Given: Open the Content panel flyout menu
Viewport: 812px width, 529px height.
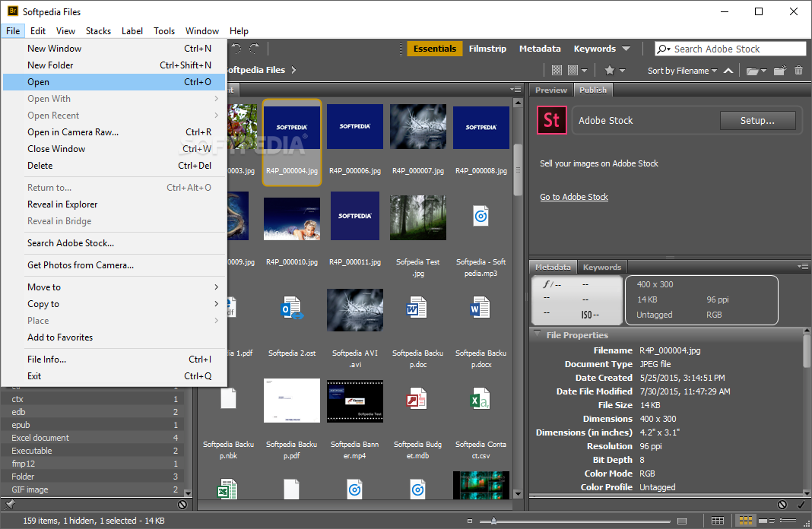Looking at the screenshot, I should (x=515, y=89).
